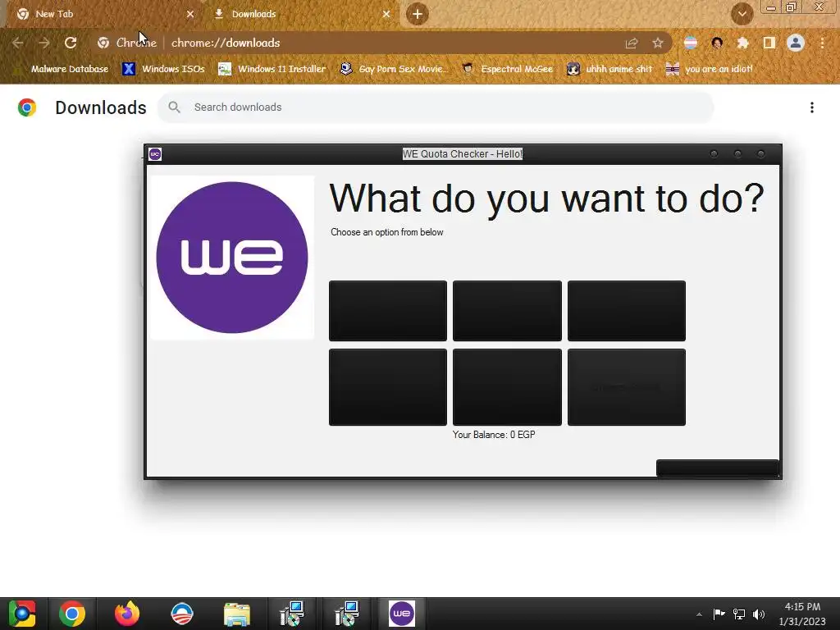840x630 pixels.
Task: Open the Windows 11 Installer bookmark
Action: [272, 69]
